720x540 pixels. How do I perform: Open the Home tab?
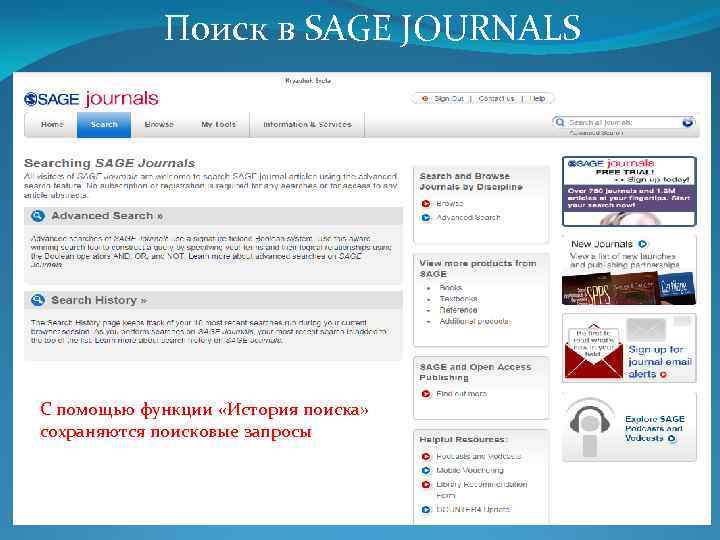[52, 124]
